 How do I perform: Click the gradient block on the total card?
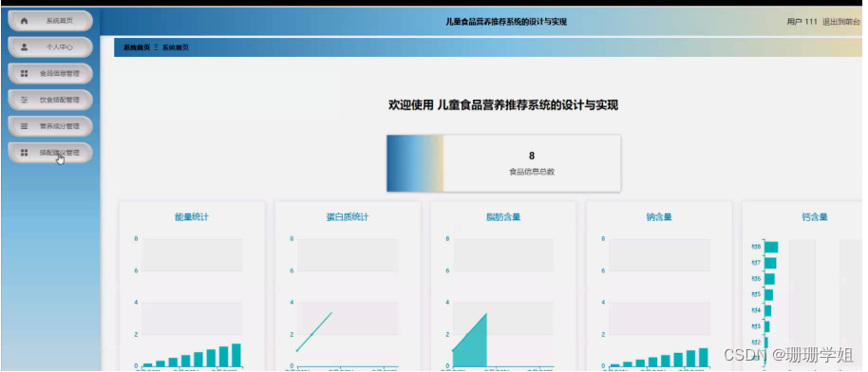(415, 163)
